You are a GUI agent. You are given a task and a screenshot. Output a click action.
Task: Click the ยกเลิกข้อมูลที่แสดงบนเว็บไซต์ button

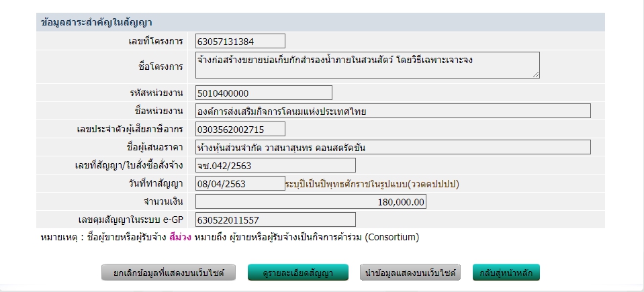[x=169, y=273]
